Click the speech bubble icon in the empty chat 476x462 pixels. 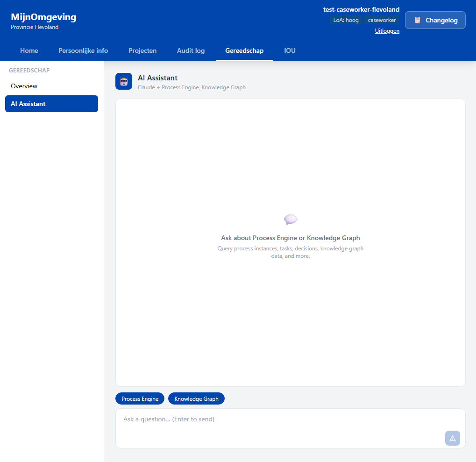(x=291, y=219)
